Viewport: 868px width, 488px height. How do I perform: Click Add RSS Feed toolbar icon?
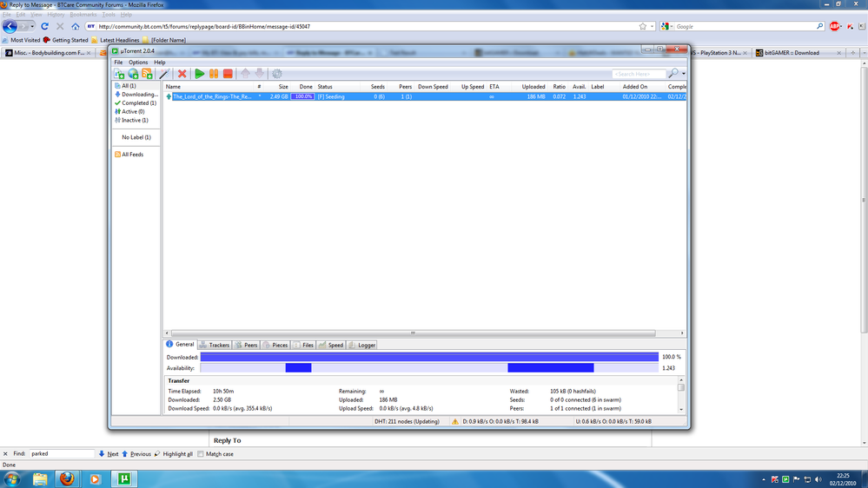(147, 74)
